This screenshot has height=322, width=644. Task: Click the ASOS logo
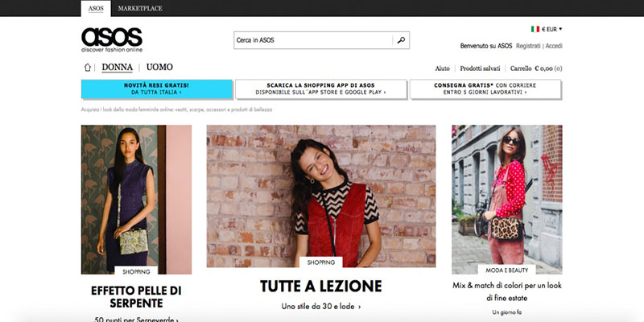pos(112,39)
